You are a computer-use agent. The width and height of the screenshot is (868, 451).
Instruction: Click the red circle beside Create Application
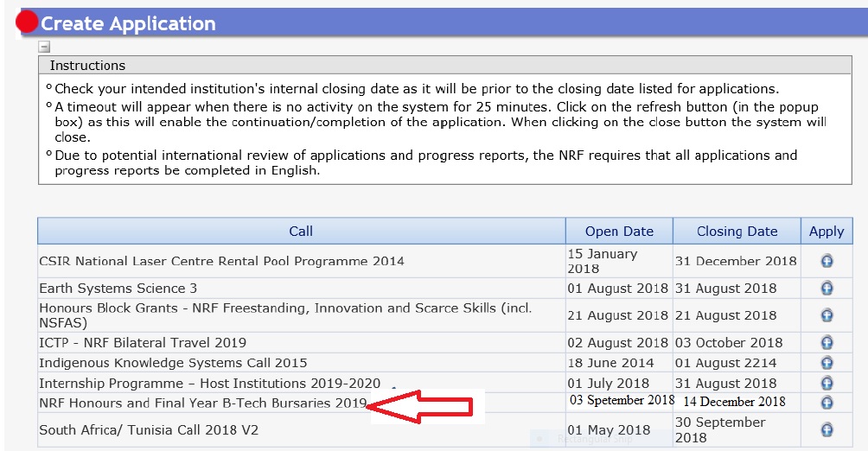point(28,22)
